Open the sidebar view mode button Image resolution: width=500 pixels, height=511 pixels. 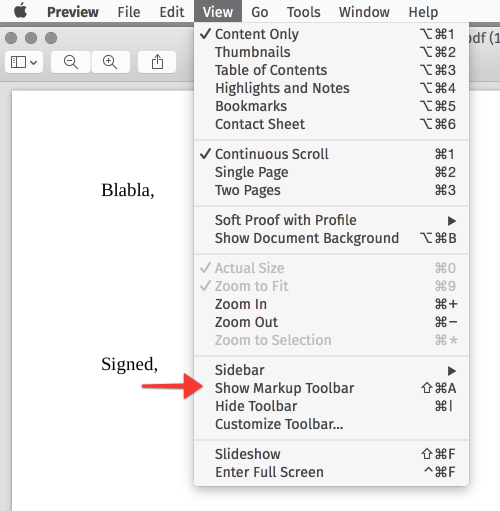pos(24,62)
